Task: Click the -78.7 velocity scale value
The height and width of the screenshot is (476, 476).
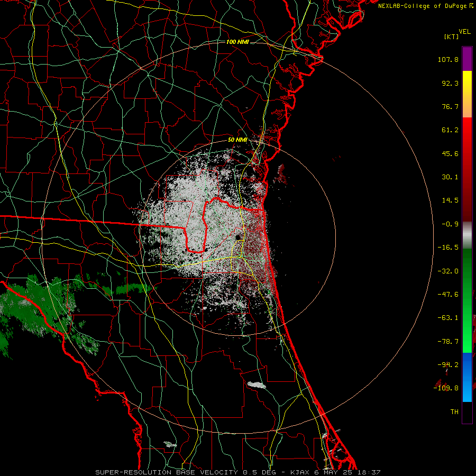Action: pos(448,342)
